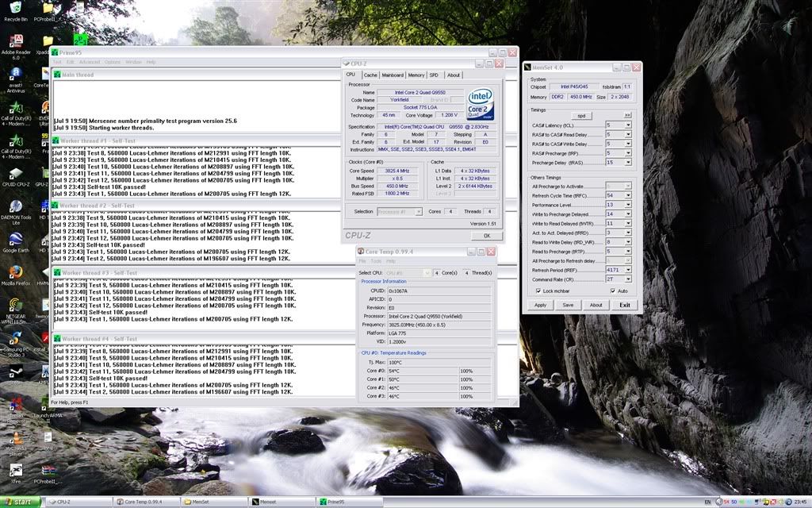The width and height of the screenshot is (812, 508).
Task: Open the Recycle Bin desktop icon
Action: coord(16,11)
